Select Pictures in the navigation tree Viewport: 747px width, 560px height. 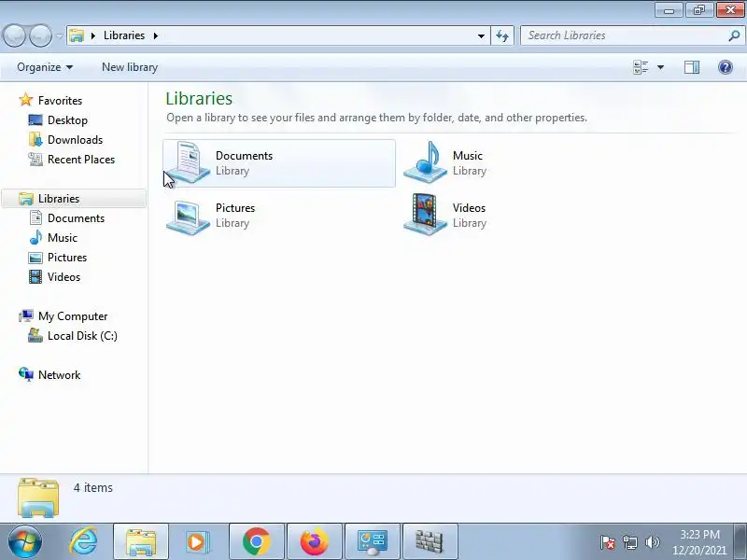click(67, 258)
